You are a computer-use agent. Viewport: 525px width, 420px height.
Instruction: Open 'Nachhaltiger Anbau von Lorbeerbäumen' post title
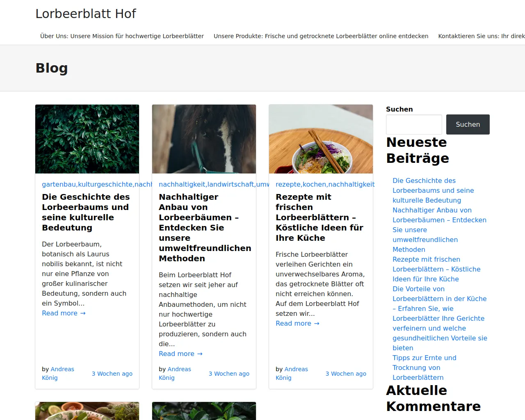click(205, 228)
